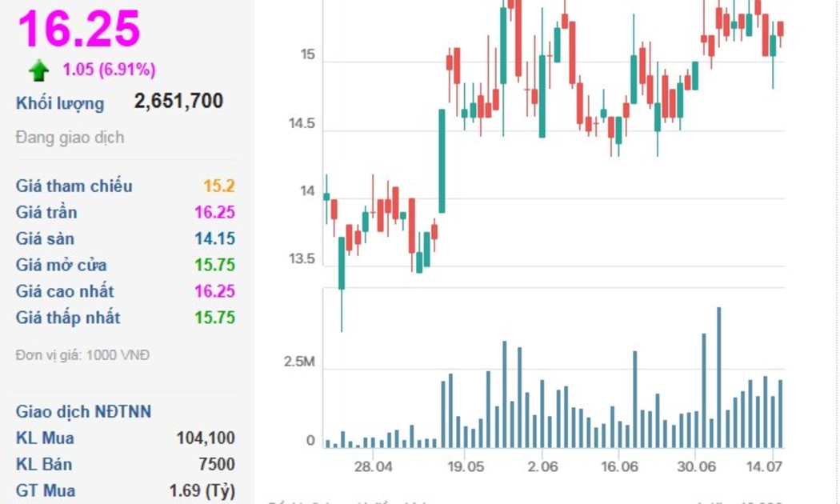The width and height of the screenshot is (840, 504).
Task: Click the Đơn vị giá: 1000 VNĐ note
Action: 82,355
